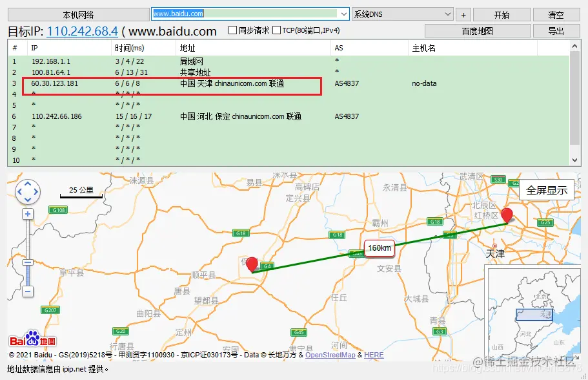The width and height of the screenshot is (588, 380).
Task: Click the red map pin at 保定
Action: pos(252,264)
